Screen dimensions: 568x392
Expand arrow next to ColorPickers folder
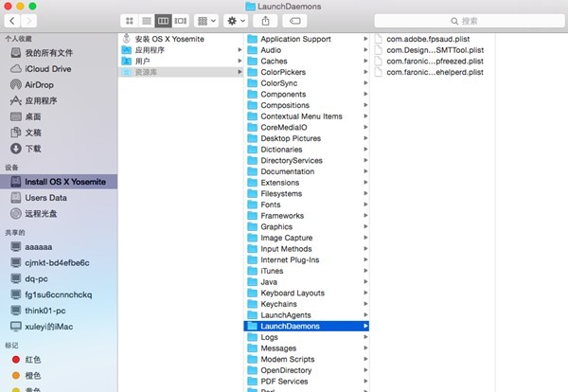pyautogui.click(x=365, y=72)
